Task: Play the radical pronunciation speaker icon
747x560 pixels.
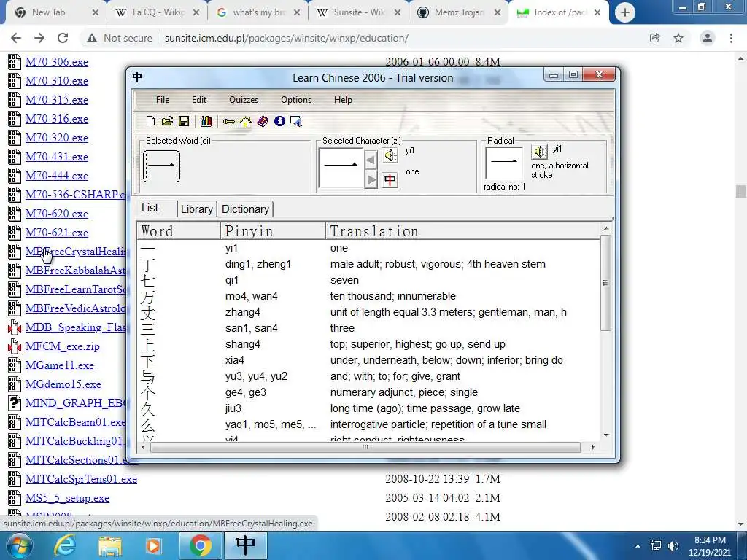Action: point(539,152)
